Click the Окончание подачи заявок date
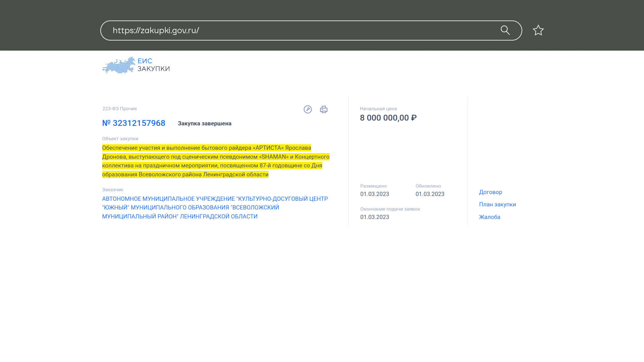The width and height of the screenshot is (644, 362). click(374, 217)
